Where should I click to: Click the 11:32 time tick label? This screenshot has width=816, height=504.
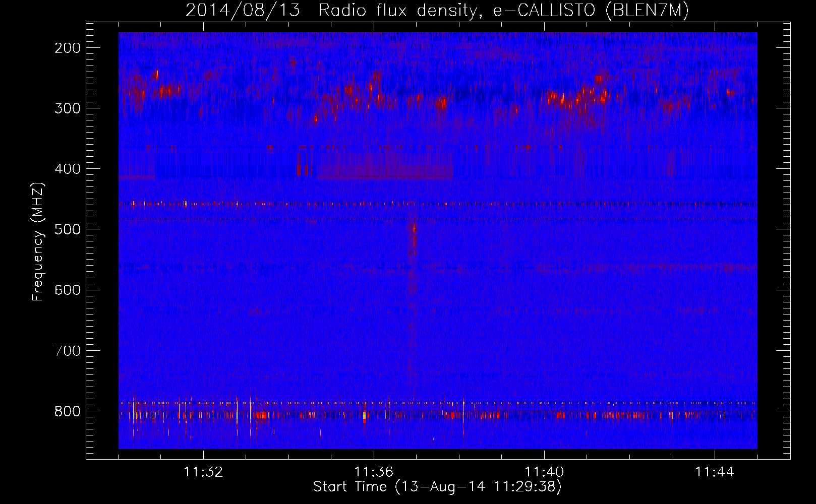coord(203,472)
